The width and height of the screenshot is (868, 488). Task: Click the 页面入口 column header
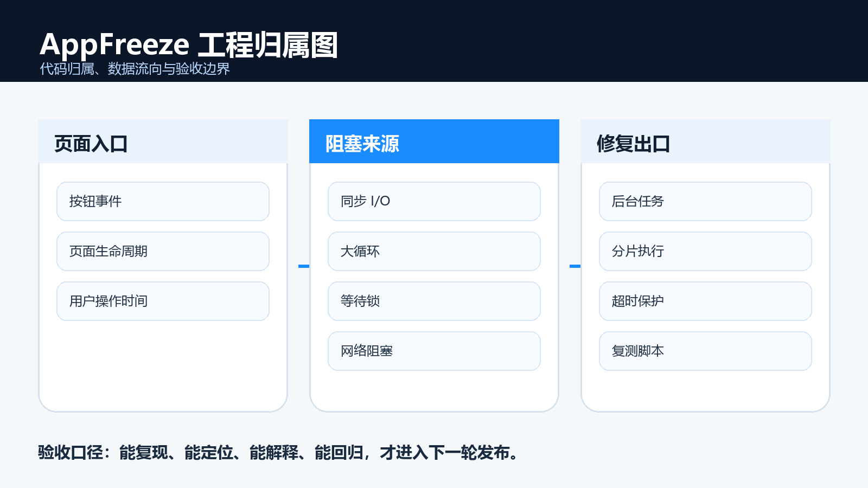pos(163,142)
